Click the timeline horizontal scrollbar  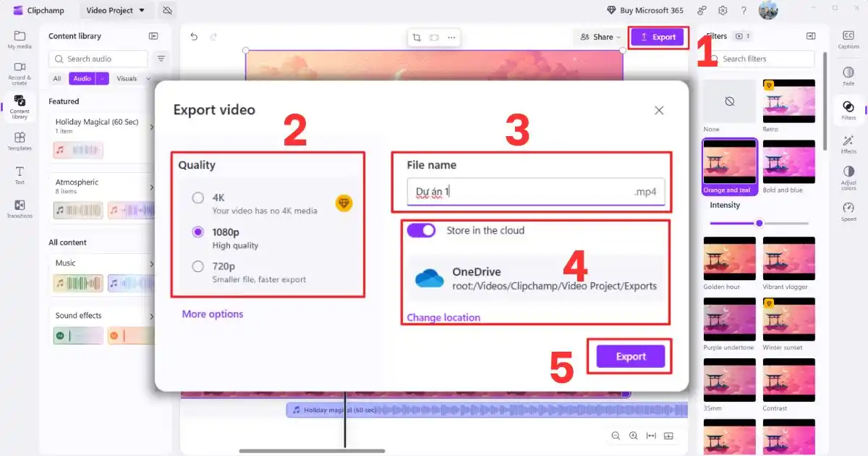tap(312, 451)
